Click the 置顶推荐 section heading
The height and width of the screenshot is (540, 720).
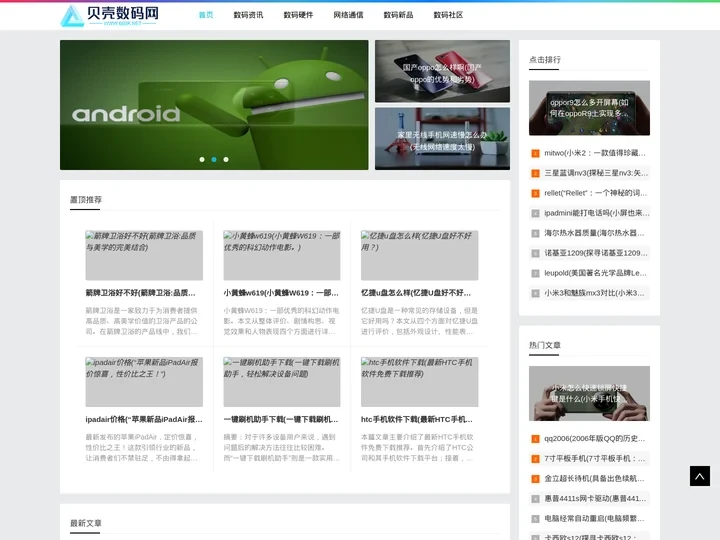point(86,200)
